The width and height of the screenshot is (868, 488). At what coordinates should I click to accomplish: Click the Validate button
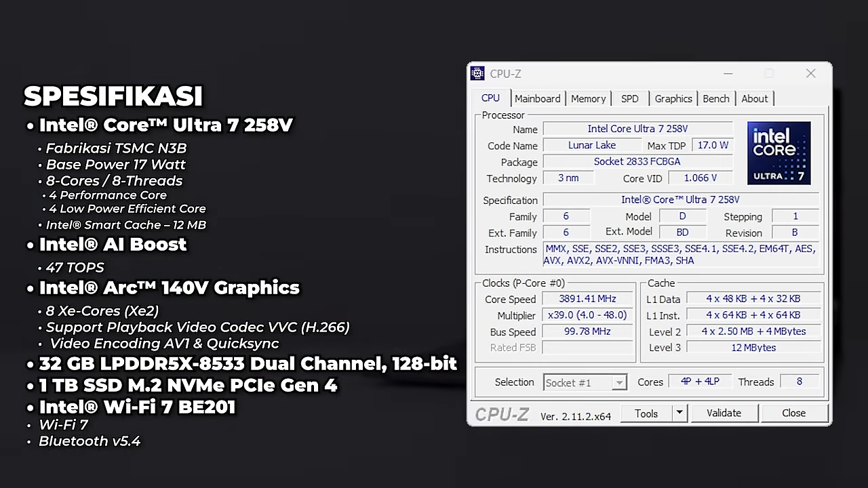click(724, 413)
